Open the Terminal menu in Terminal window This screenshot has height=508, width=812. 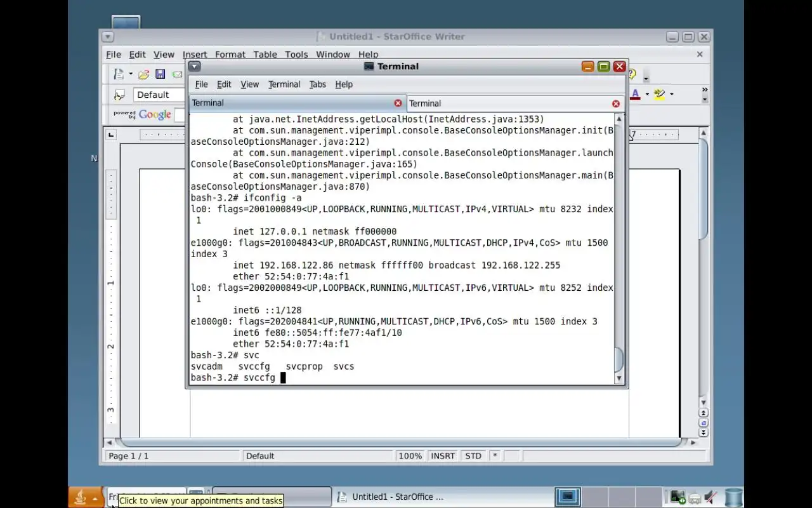(284, 84)
